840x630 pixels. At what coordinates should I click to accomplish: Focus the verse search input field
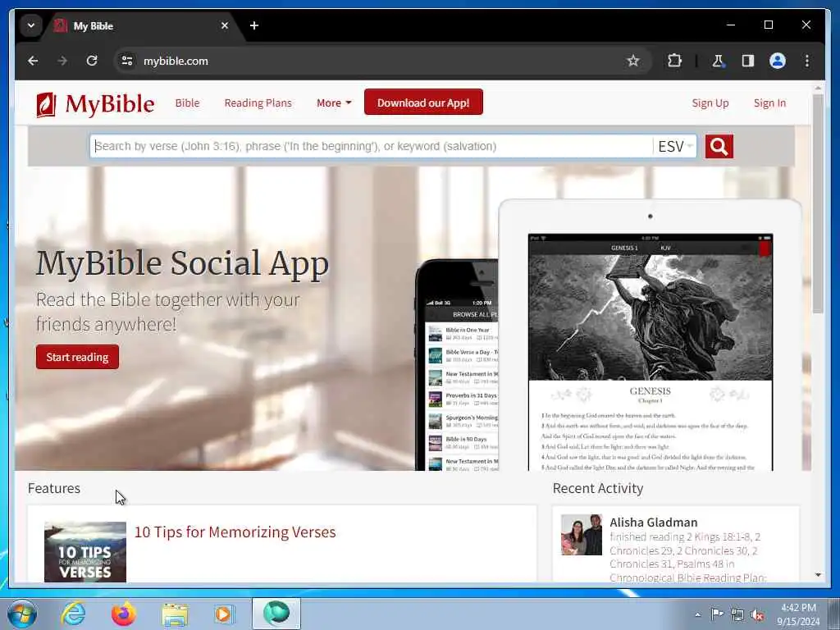click(x=371, y=146)
